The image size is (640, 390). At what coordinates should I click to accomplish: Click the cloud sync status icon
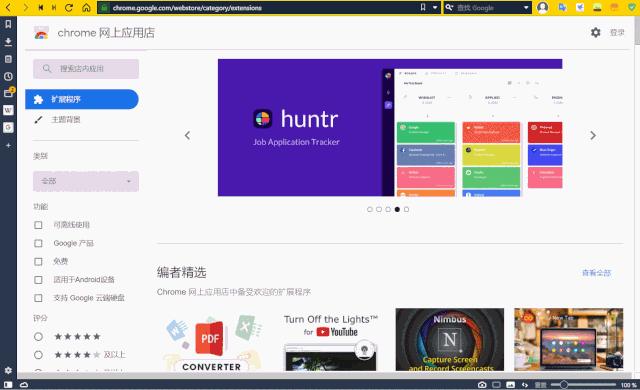pos(24,384)
